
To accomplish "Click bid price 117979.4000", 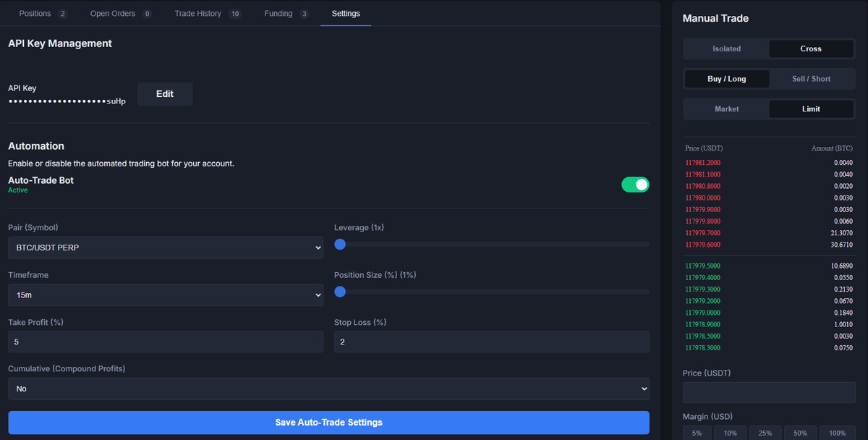I will point(702,277).
